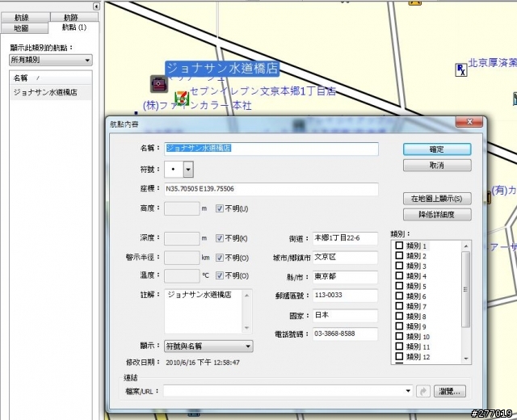Select the 航點 (1) tab
The image size is (517, 420).
(x=74, y=27)
